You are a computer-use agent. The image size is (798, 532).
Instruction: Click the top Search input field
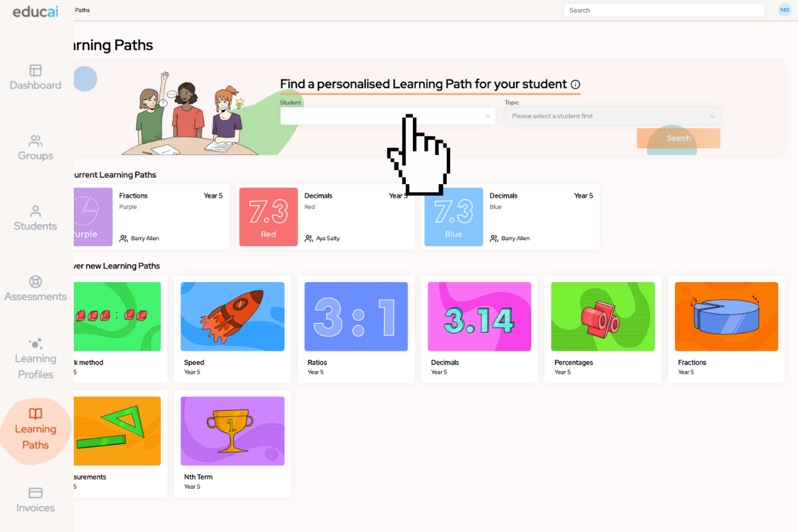664,10
